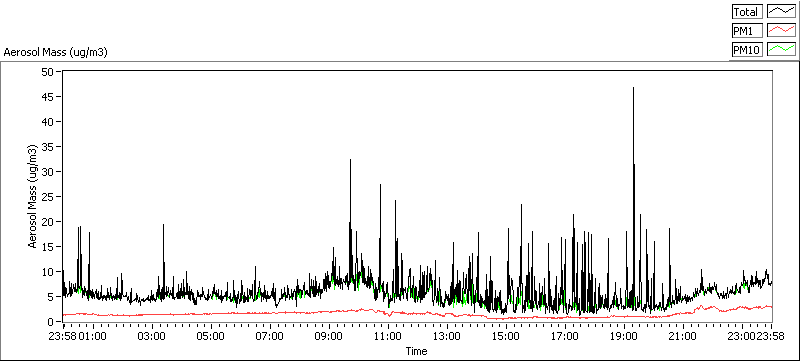Select the 30 value on the Y axis
The image size is (800, 361).
(48, 171)
